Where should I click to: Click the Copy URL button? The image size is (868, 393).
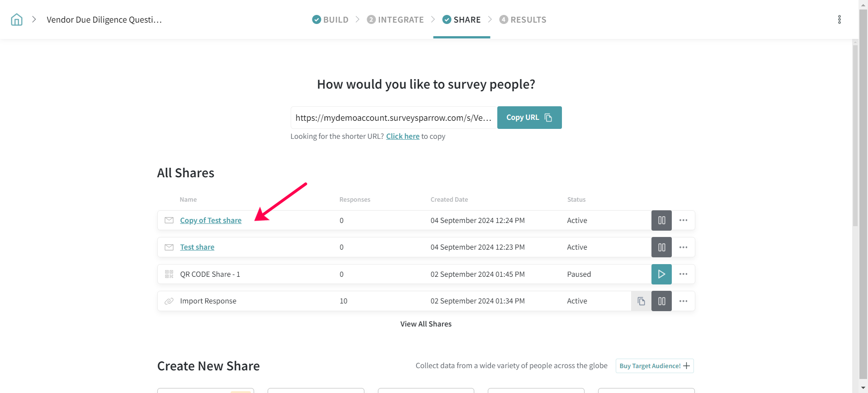pyautogui.click(x=529, y=118)
